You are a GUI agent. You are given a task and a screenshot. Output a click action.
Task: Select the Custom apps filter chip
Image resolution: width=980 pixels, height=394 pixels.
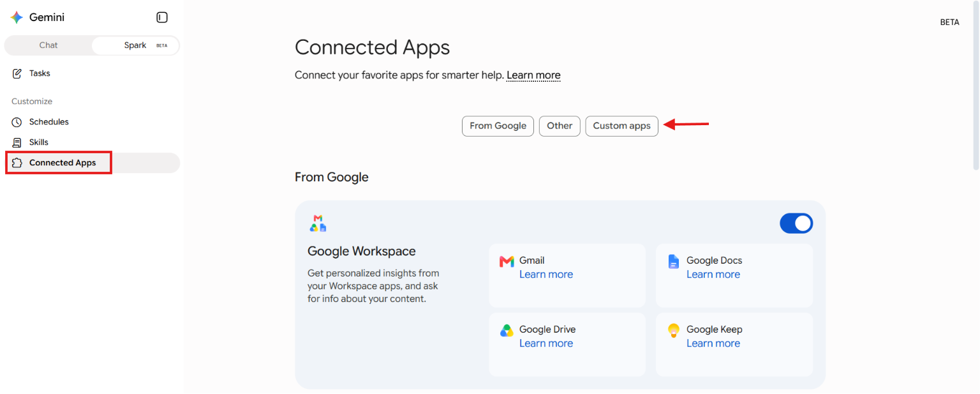click(x=621, y=126)
